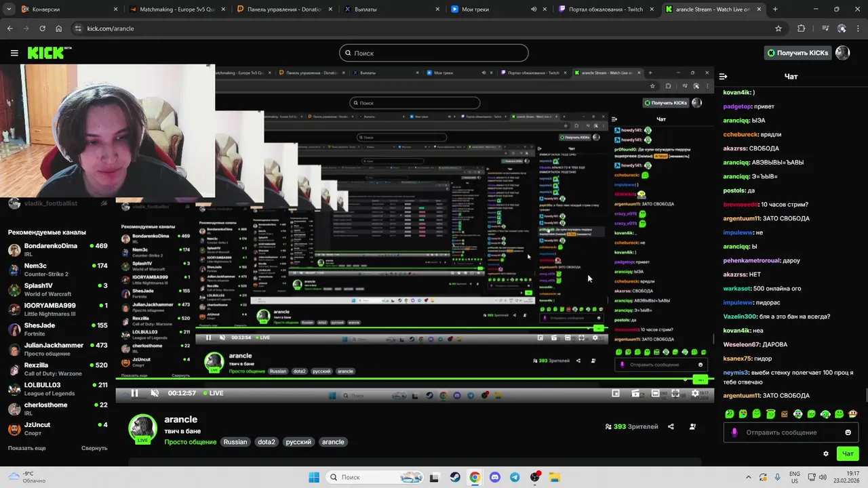Open the Kick hamburger menu
The image size is (868, 488).
(14, 53)
